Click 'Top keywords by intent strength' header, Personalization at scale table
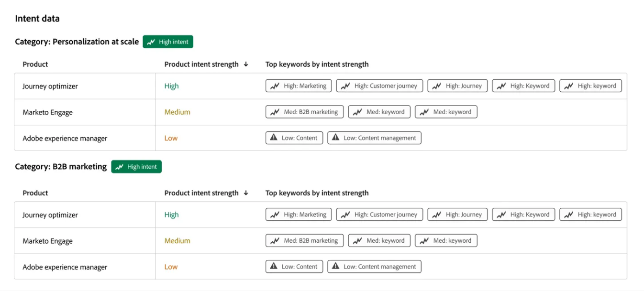The image size is (644, 291). pyautogui.click(x=317, y=64)
